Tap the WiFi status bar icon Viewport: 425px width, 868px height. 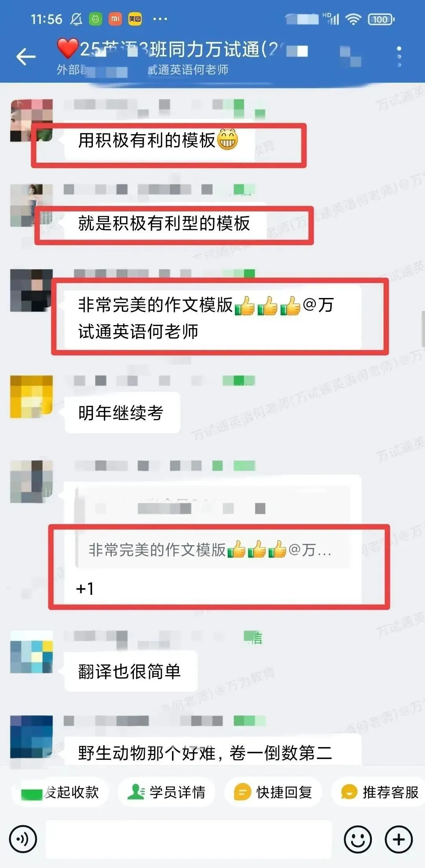(353, 19)
